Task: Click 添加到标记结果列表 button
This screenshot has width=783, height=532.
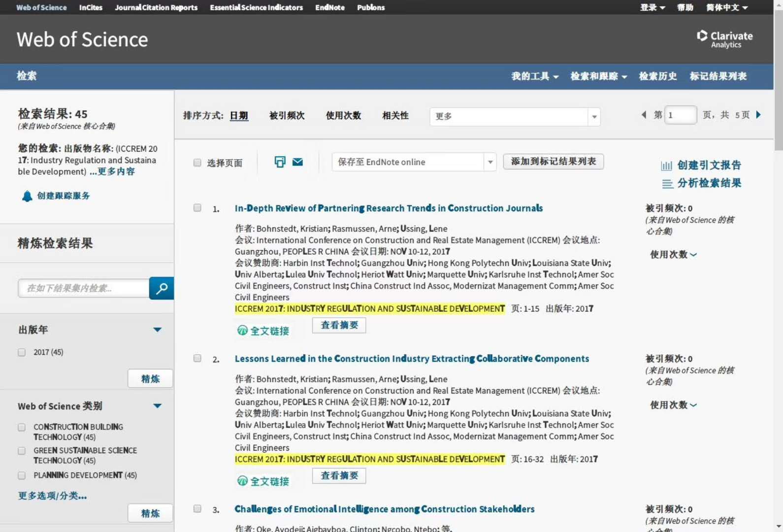Action: pyautogui.click(x=554, y=162)
